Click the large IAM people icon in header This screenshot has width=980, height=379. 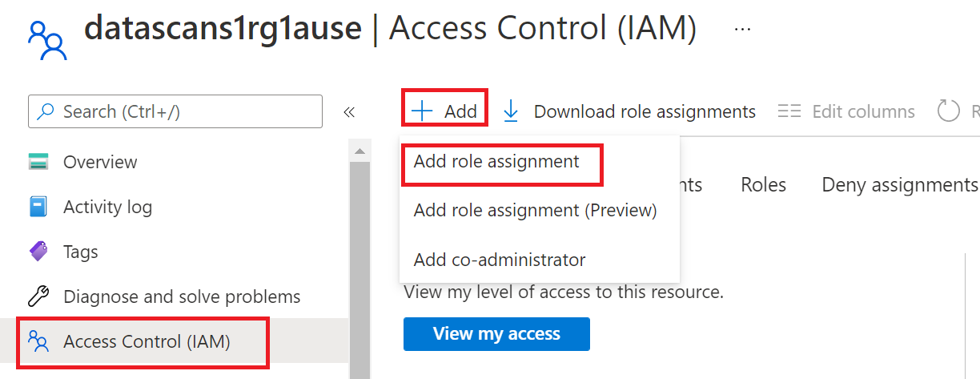(x=47, y=40)
